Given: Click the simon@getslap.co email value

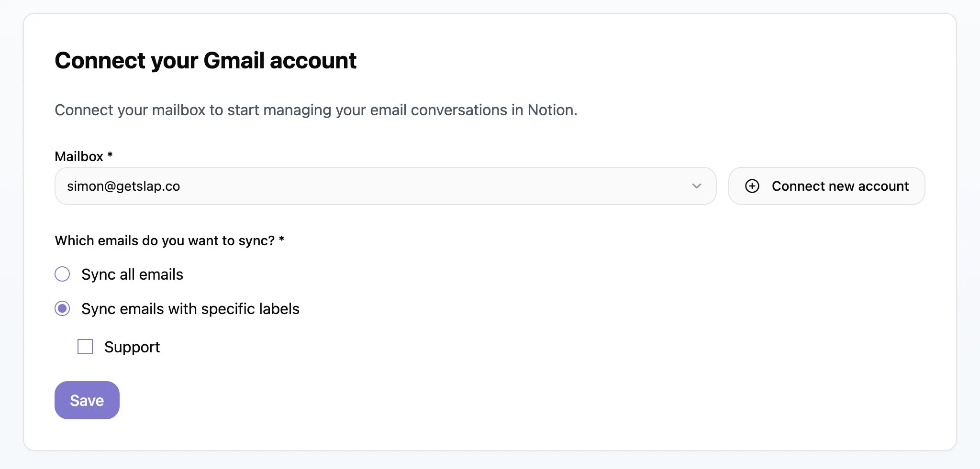Looking at the screenshot, I should 123,186.
